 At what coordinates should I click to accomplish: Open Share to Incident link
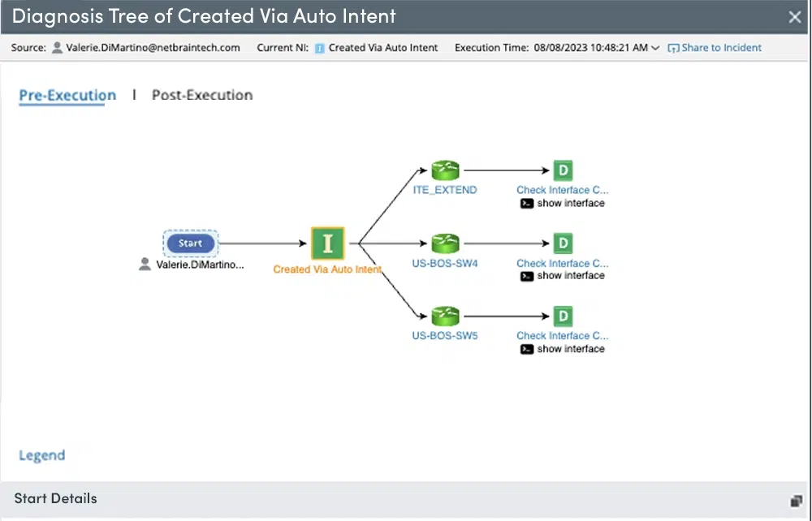(x=721, y=48)
